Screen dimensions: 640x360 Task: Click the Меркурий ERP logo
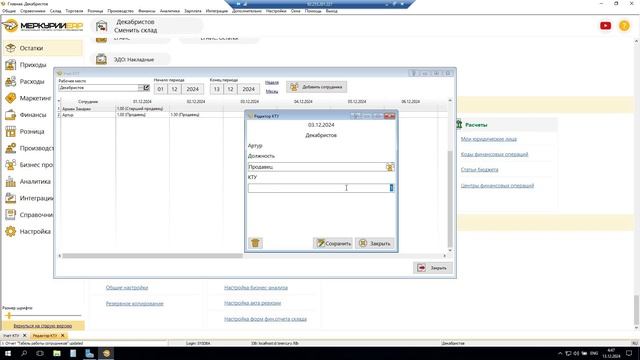(x=42, y=26)
